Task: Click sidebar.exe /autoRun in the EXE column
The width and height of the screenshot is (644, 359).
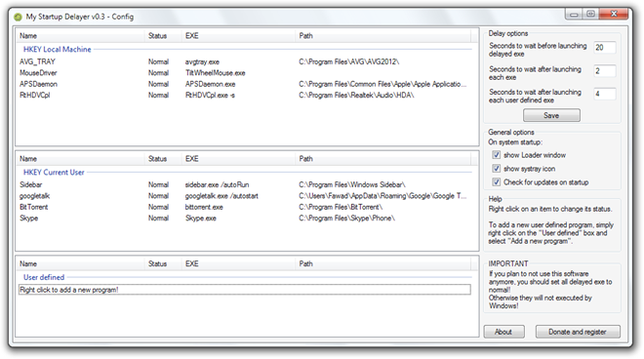Action: click(217, 184)
